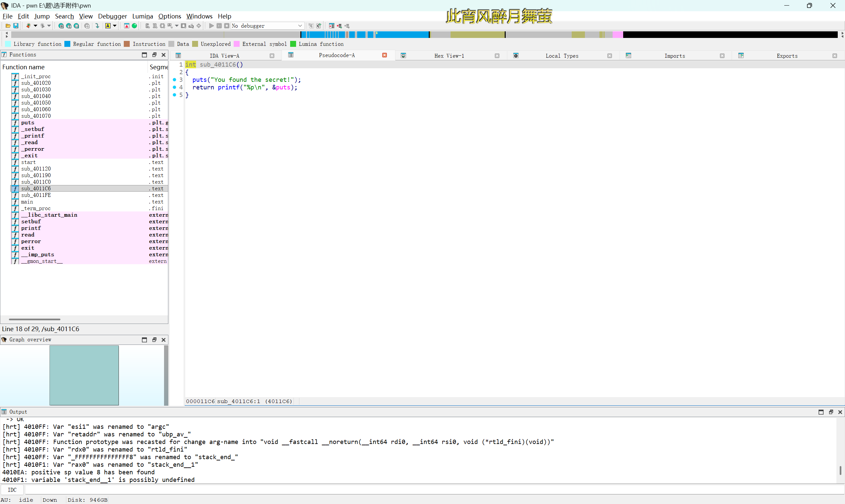Viewport: 845px width, 504px height.
Task: Select the sub_4011FE function entry
Action: tap(36, 195)
